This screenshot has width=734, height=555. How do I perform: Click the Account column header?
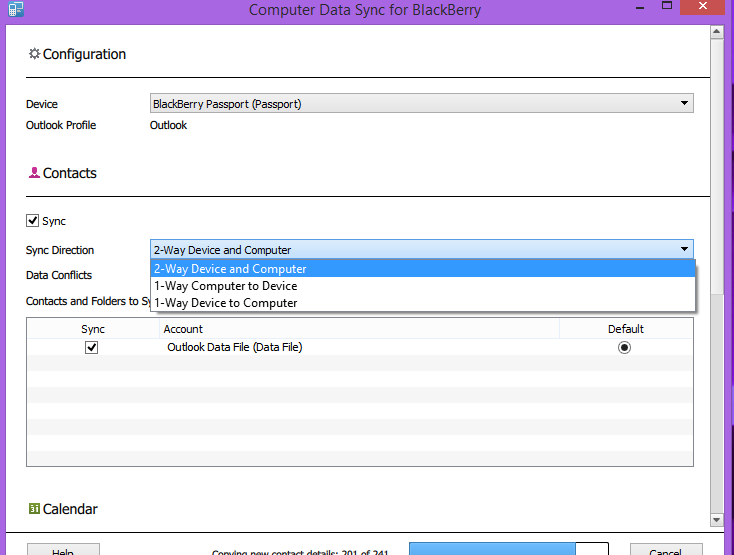359,329
